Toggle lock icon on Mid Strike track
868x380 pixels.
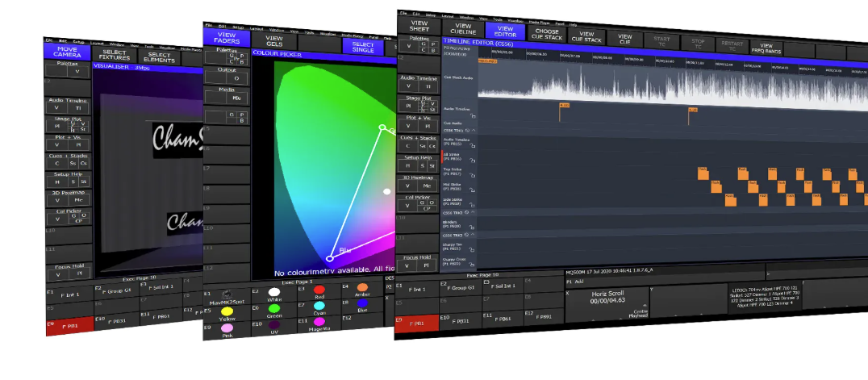pos(474,190)
